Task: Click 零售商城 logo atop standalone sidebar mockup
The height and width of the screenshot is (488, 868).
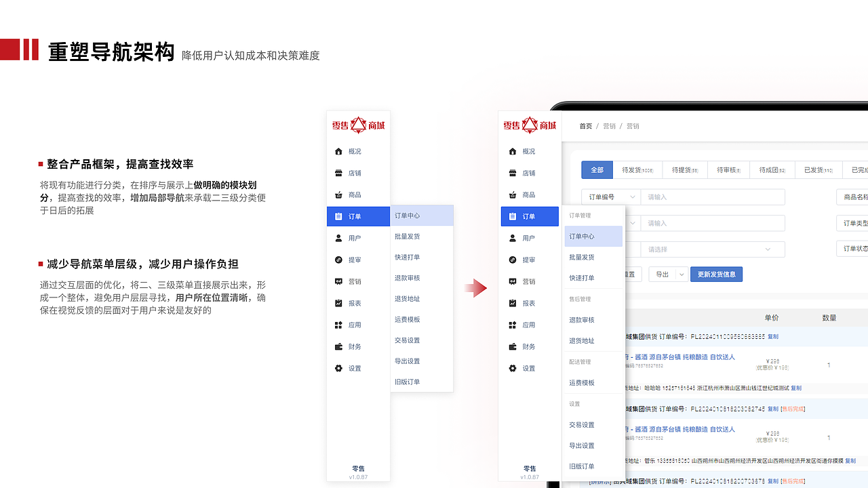Action: point(358,125)
